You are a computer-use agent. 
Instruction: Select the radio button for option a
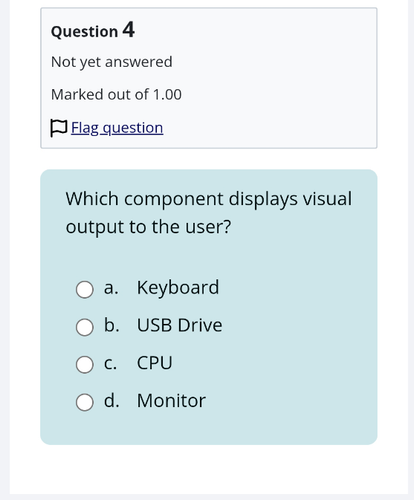click(84, 289)
